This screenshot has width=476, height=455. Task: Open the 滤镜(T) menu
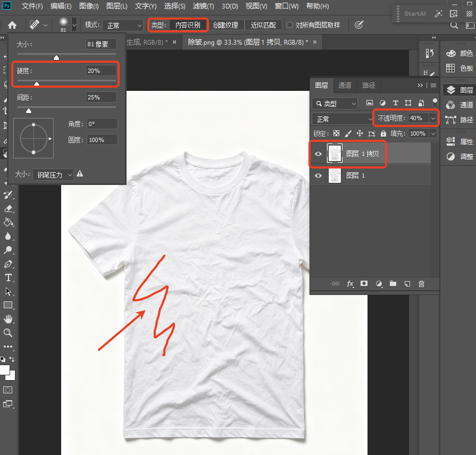(x=203, y=6)
